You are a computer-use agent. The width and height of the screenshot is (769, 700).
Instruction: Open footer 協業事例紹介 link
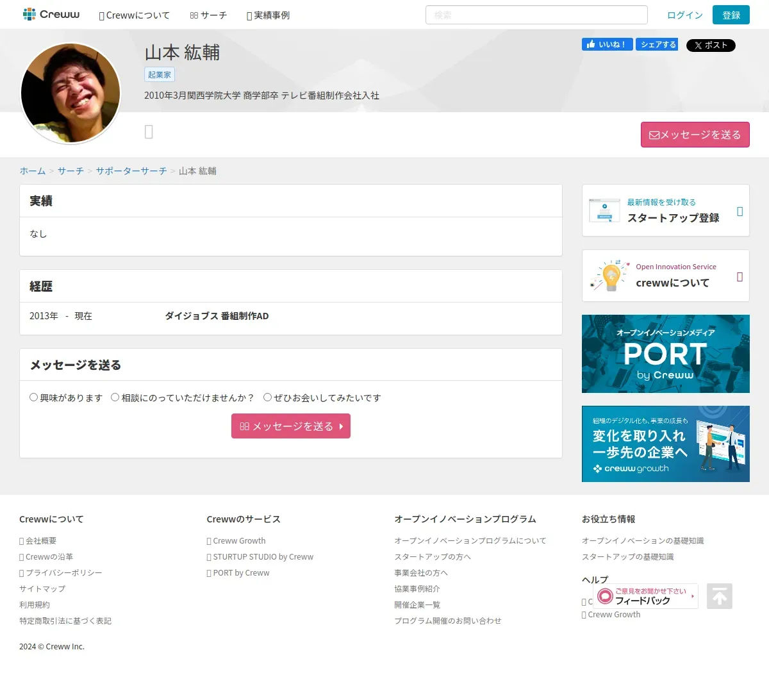pos(417,589)
